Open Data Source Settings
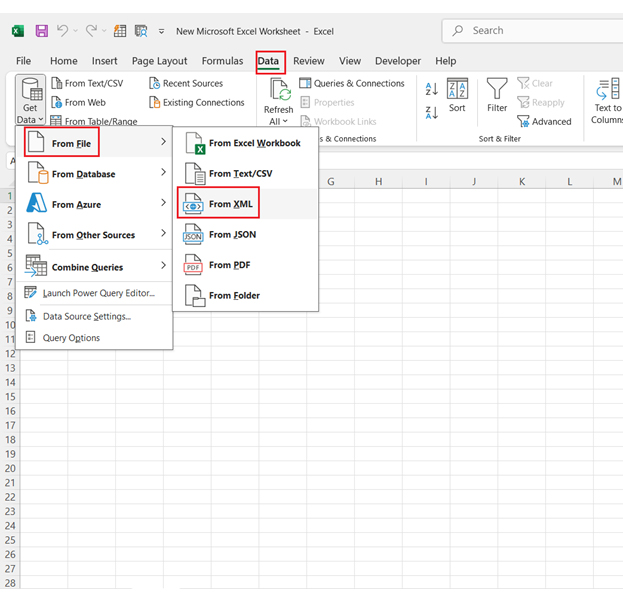Screen dimensions: 623x602 pos(95,316)
